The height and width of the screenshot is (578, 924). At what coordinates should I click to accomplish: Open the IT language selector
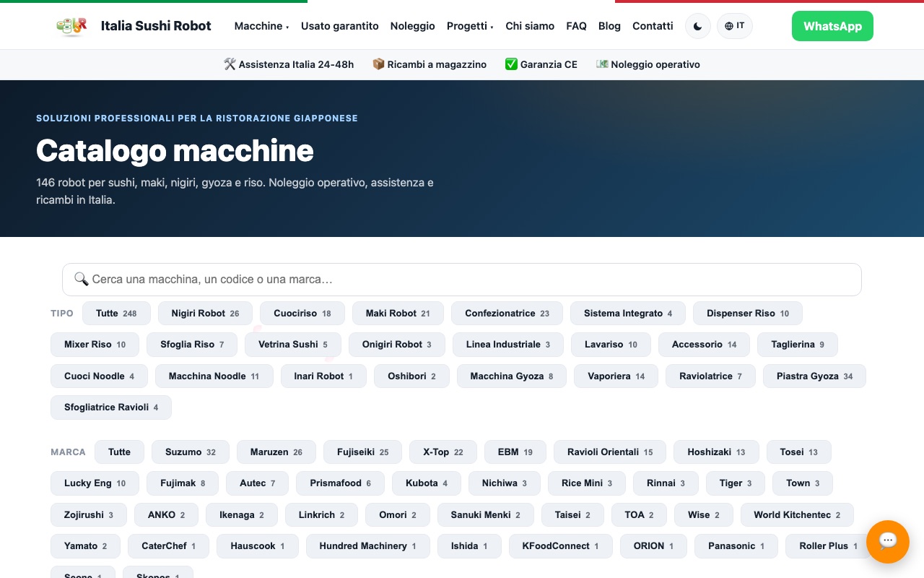[735, 26]
